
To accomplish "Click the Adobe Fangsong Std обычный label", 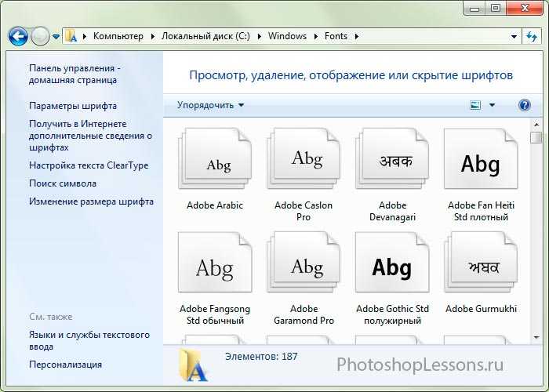I will coord(215,314).
